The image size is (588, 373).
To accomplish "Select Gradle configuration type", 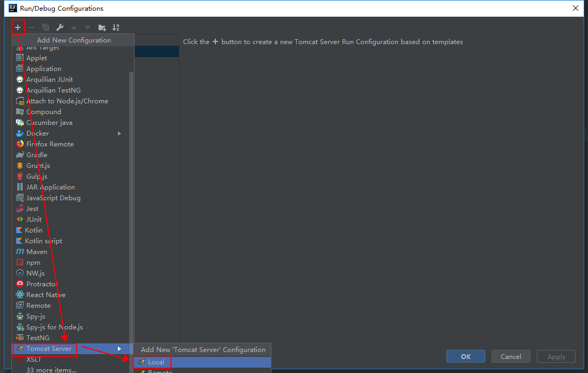I will point(71,155).
